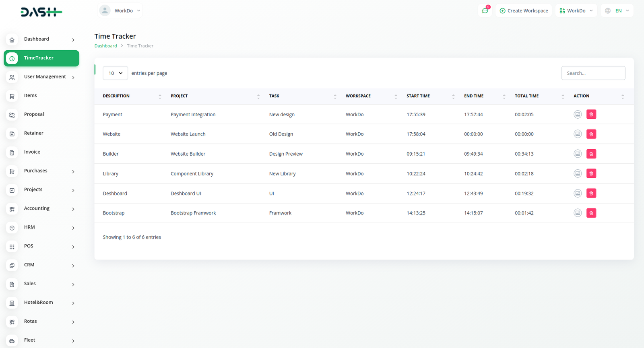Delete the Payment time entry
This screenshot has height=348, width=644.
(591, 115)
